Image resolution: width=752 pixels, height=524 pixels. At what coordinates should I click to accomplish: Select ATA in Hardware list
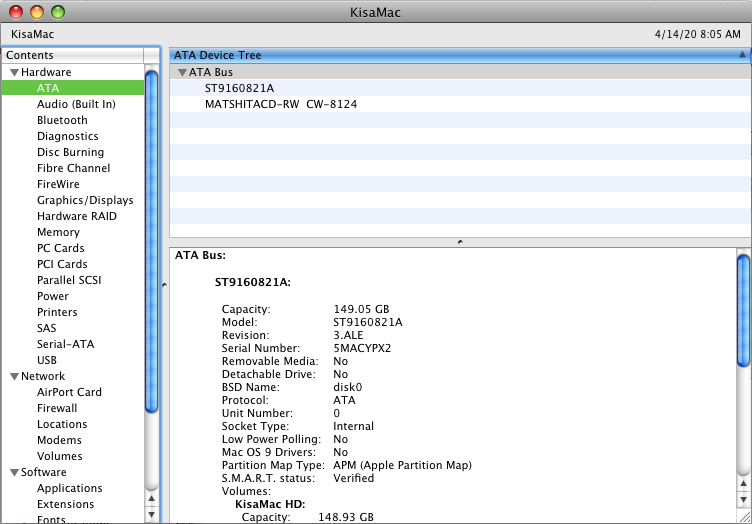[73, 88]
